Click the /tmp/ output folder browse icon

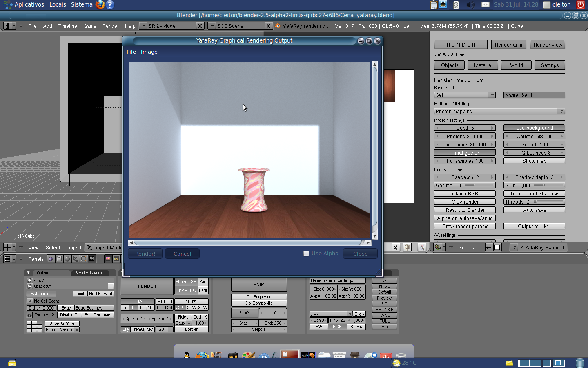click(x=29, y=280)
